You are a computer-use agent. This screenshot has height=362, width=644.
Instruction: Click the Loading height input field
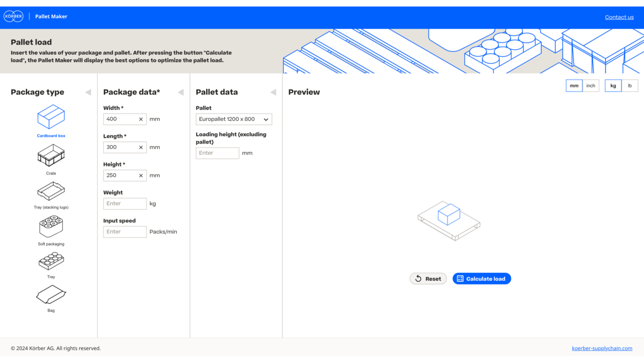pyautogui.click(x=217, y=153)
